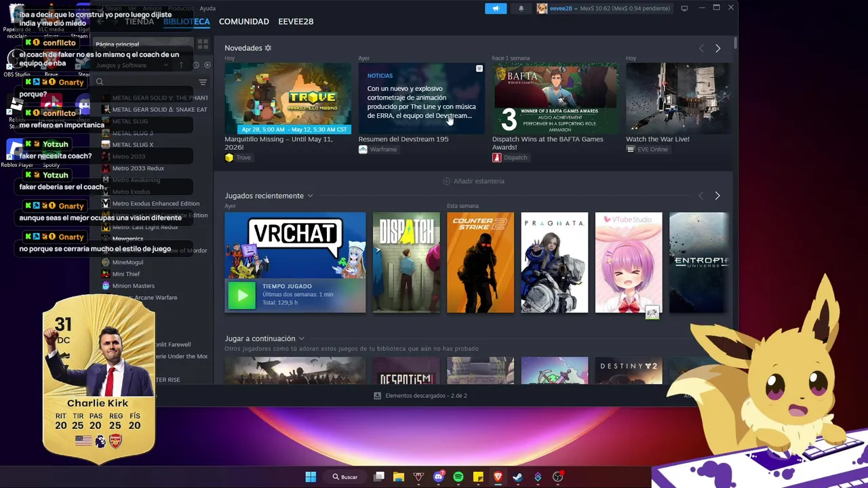Open advanced filters icon beside library search
The image size is (868, 488).
coord(203,82)
